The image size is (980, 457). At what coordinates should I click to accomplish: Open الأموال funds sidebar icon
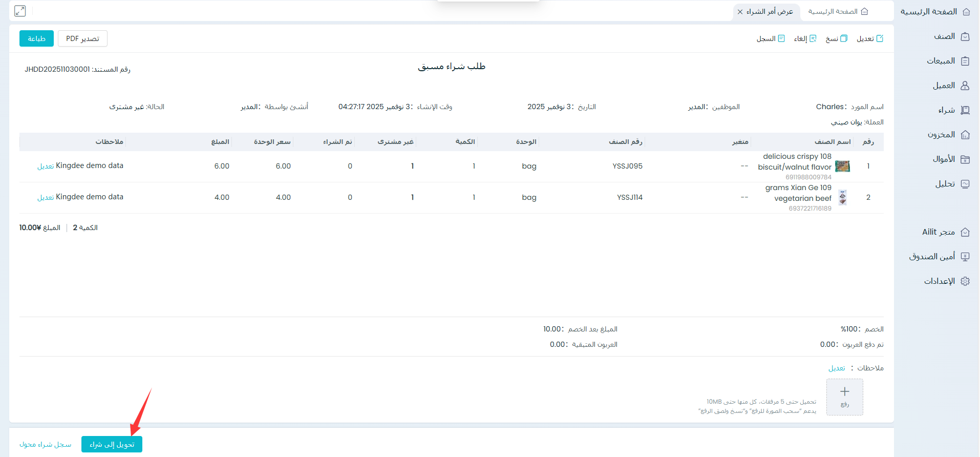(x=965, y=159)
